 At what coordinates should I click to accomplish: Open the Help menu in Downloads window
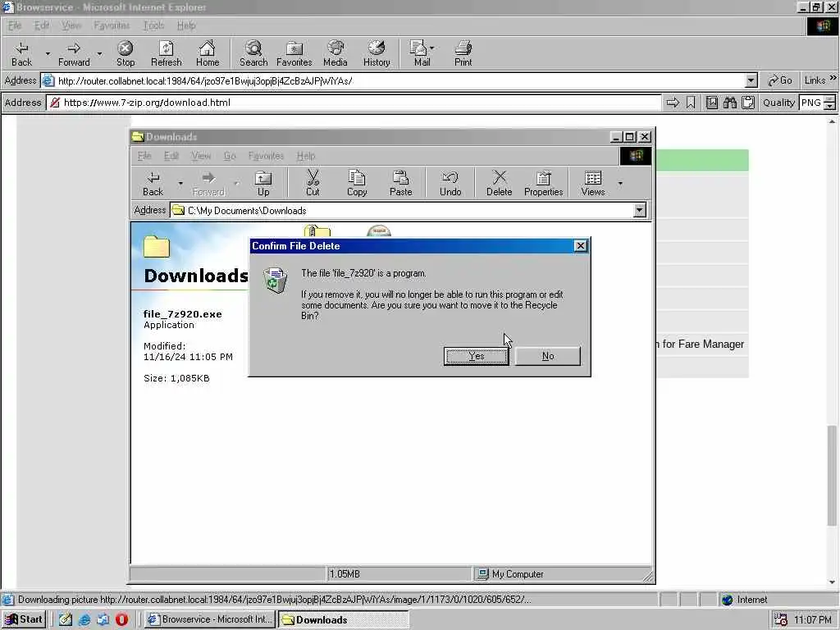point(306,156)
